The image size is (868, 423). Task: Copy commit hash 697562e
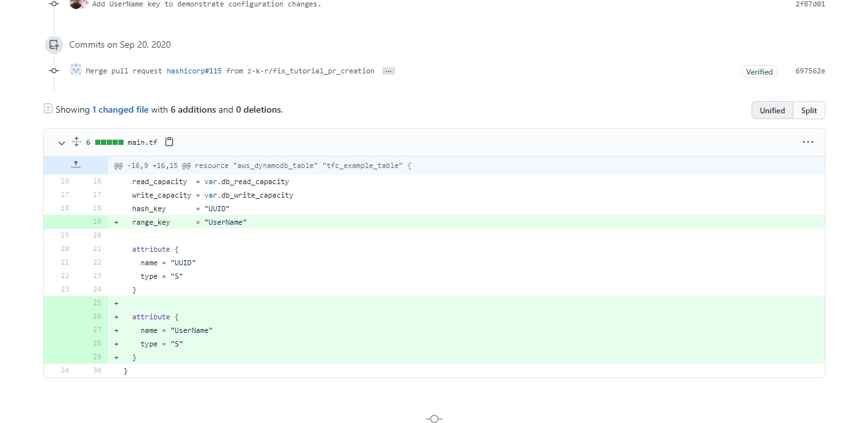pos(809,71)
